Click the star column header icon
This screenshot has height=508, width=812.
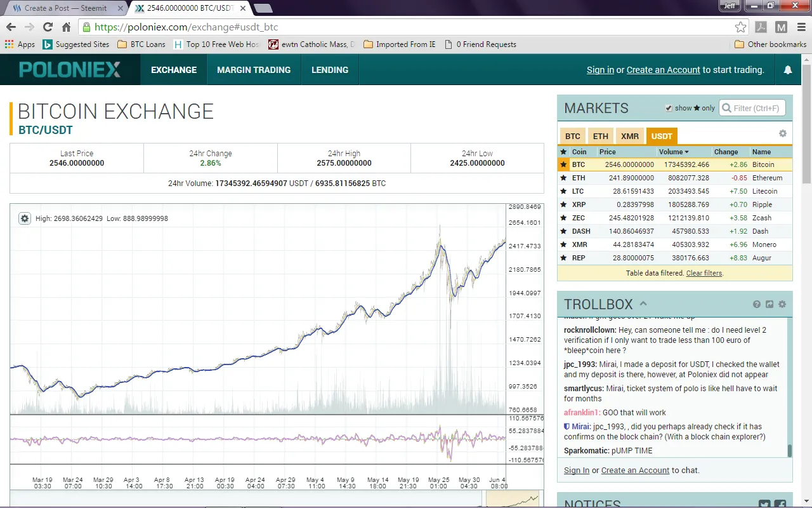tap(562, 152)
